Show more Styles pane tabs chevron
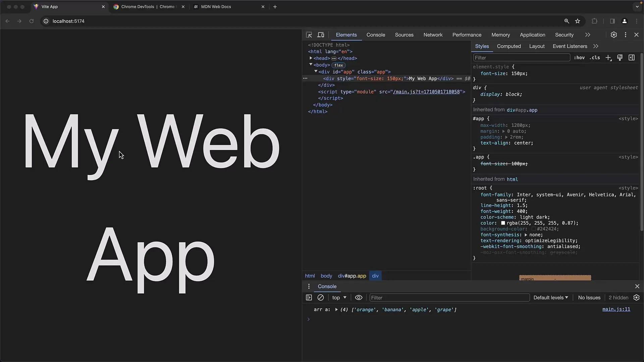This screenshot has width=644, height=362. point(596,46)
